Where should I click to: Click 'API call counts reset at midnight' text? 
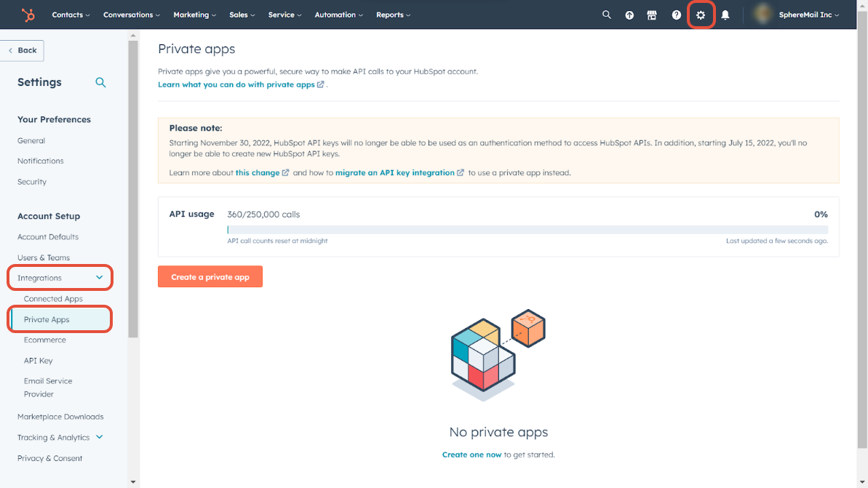pos(277,241)
